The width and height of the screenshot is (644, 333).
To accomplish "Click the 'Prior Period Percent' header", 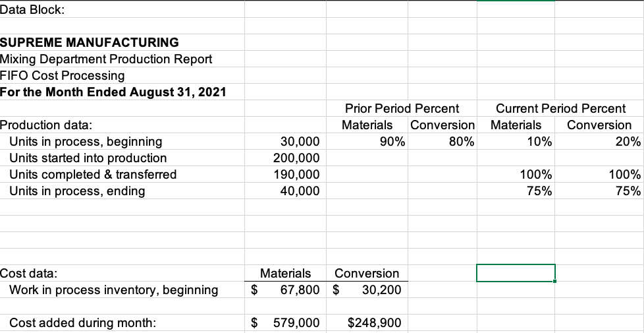I will tap(402, 109).
